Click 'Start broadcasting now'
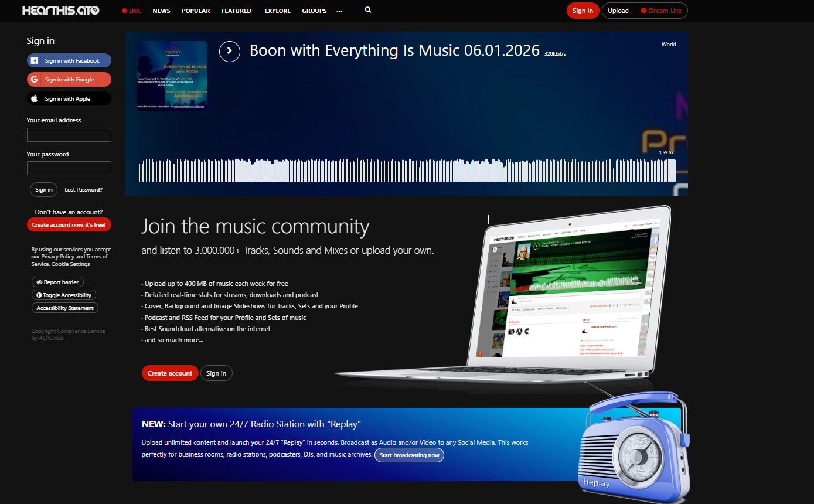Screen dimensions: 814x504 409,455
